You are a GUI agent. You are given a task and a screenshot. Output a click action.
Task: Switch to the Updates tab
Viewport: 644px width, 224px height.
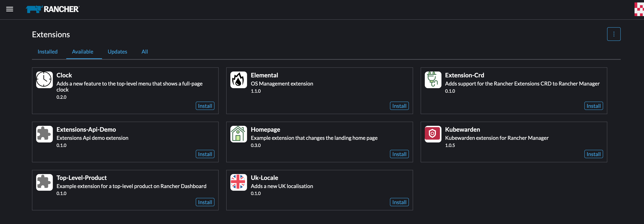point(117,52)
